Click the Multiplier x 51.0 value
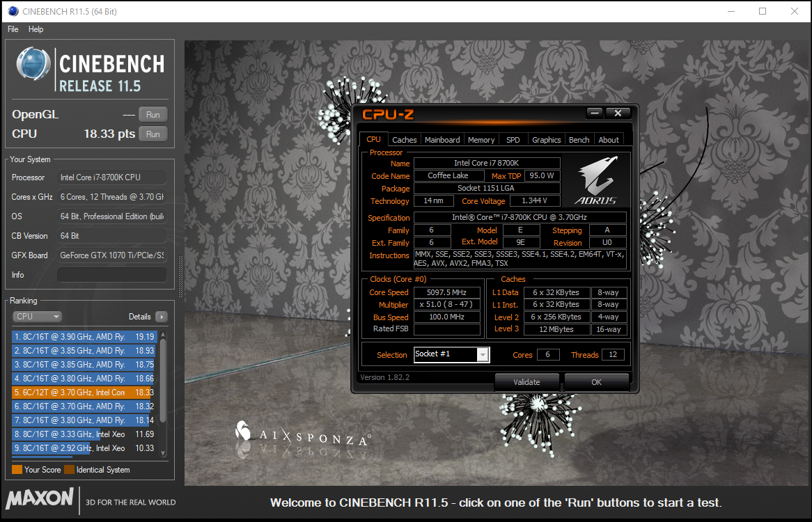812x522 pixels. [446, 305]
